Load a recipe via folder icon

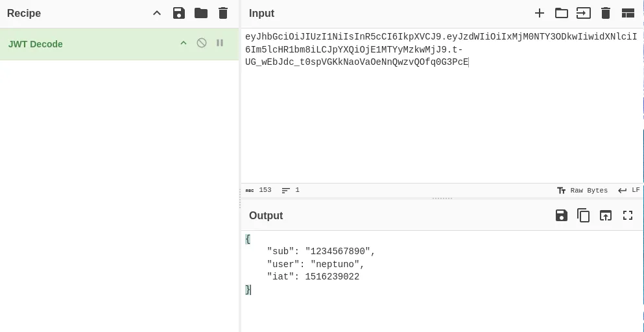tap(201, 13)
